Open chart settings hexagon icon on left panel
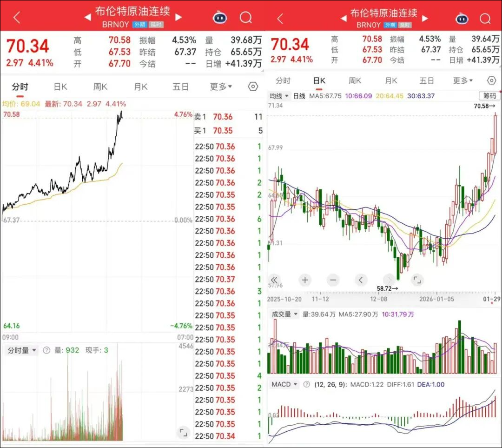This screenshot has height=448, width=502. click(253, 87)
